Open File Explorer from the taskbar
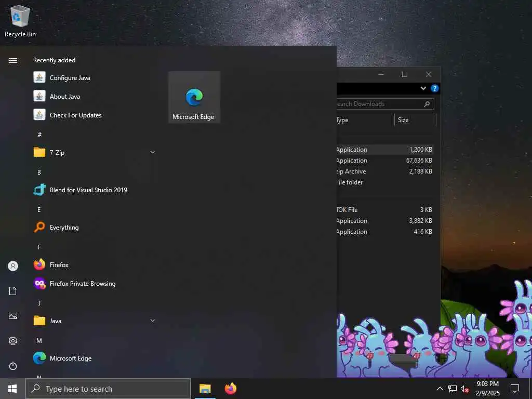The height and width of the screenshot is (399, 532). coord(205,389)
